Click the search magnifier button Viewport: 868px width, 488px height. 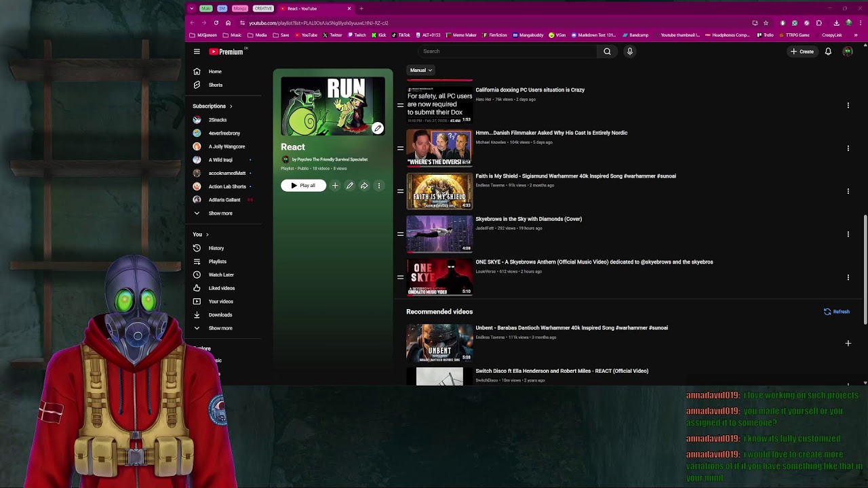[607, 52]
